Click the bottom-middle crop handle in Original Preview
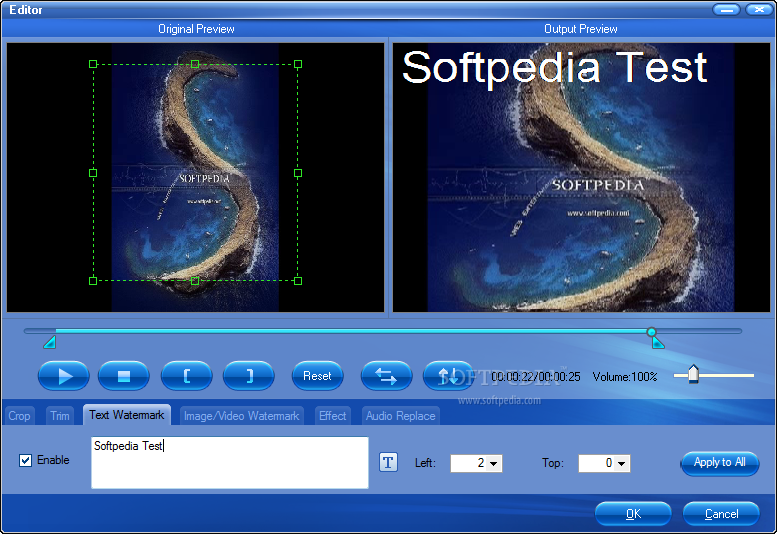The image size is (777, 534). [x=195, y=281]
